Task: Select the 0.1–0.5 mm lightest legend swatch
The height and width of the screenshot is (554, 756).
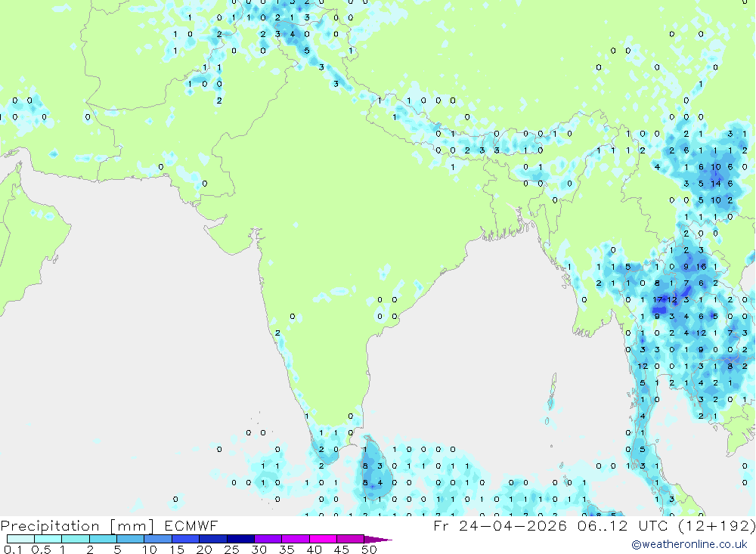Action: click(x=20, y=539)
